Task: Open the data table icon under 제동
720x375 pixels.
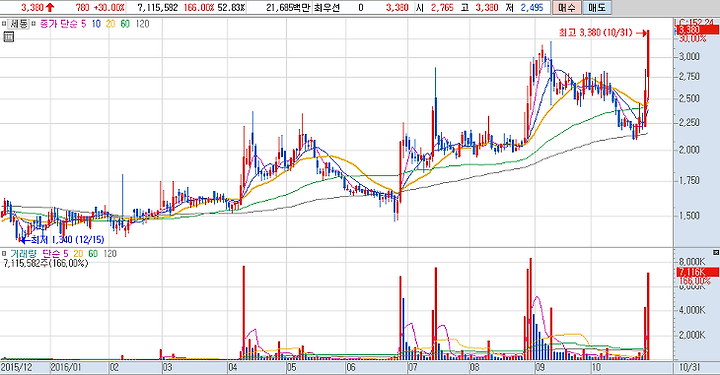Action: point(8,37)
